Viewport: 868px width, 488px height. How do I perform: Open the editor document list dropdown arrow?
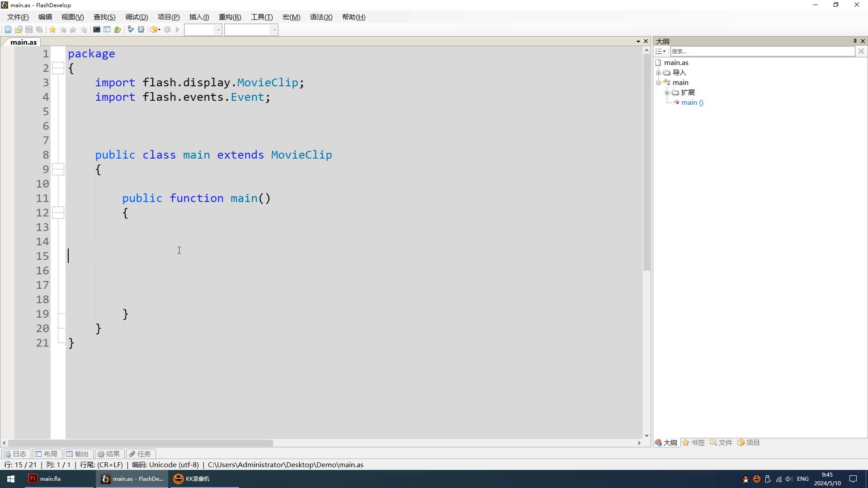(x=638, y=42)
